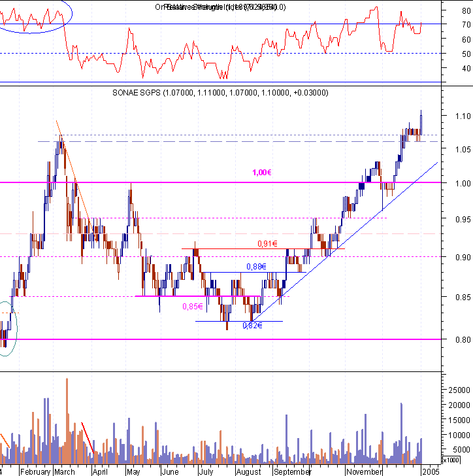473x476 pixels.
Task: Click the 5000 value on the volume axis
Action: pyautogui.click(x=461, y=450)
